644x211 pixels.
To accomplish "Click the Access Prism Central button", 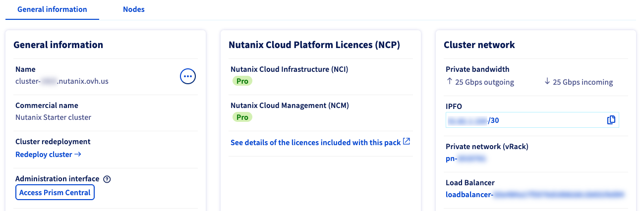I will pos(55,192).
